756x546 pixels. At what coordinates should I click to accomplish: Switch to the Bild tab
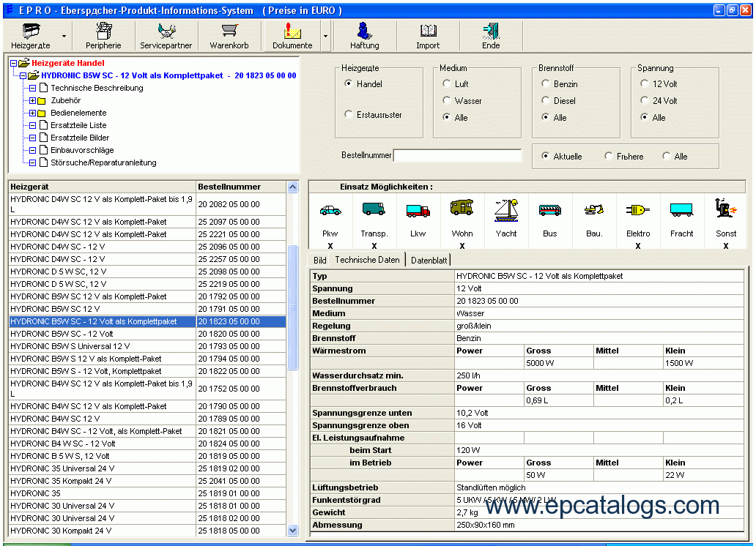point(319,261)
